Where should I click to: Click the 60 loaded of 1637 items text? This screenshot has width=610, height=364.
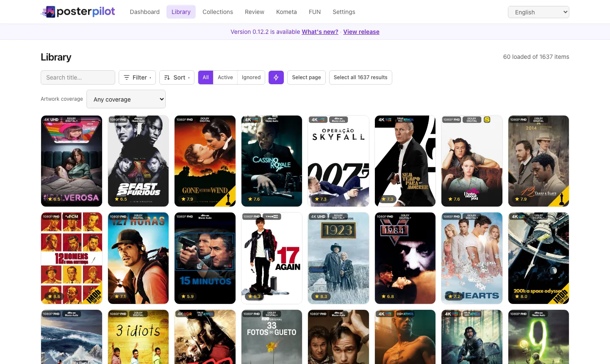click(x=536, y=57)
